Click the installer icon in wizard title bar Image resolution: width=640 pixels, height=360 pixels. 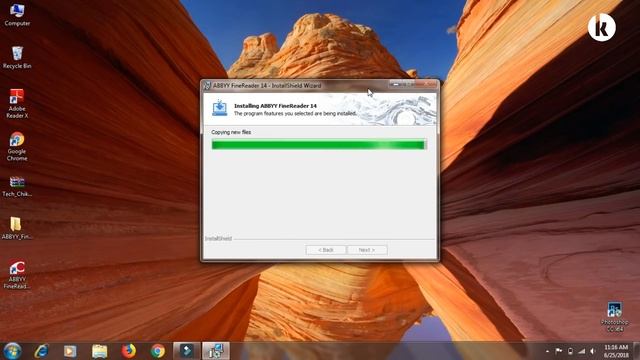[207, 85]
